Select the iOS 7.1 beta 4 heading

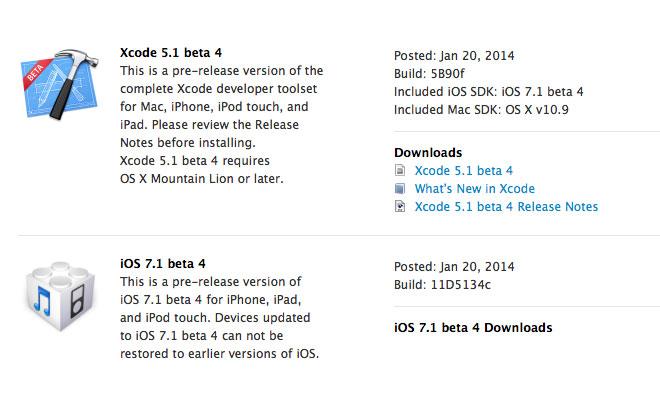(x=162, y=263)
